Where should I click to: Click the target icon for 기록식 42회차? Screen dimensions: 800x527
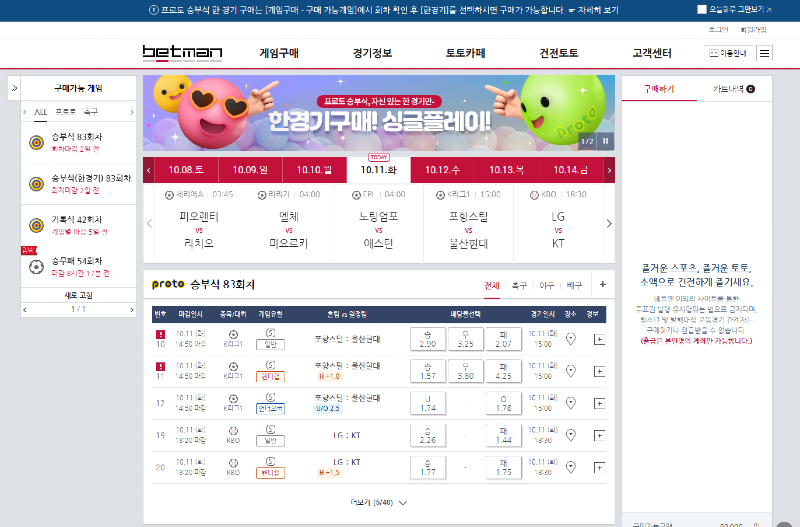36,224
